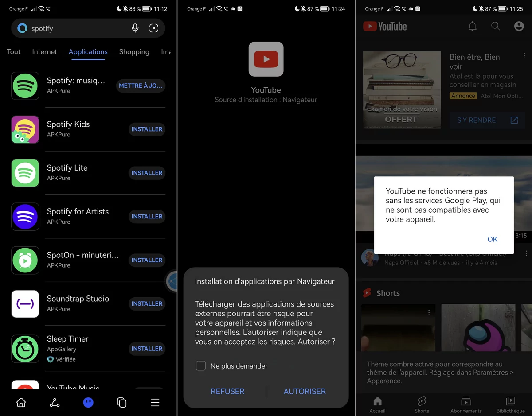Viewport: 532px width, 416px height.
Task: Open the Among Us Shorts thumbnail
Action: [x=478, y=327]
